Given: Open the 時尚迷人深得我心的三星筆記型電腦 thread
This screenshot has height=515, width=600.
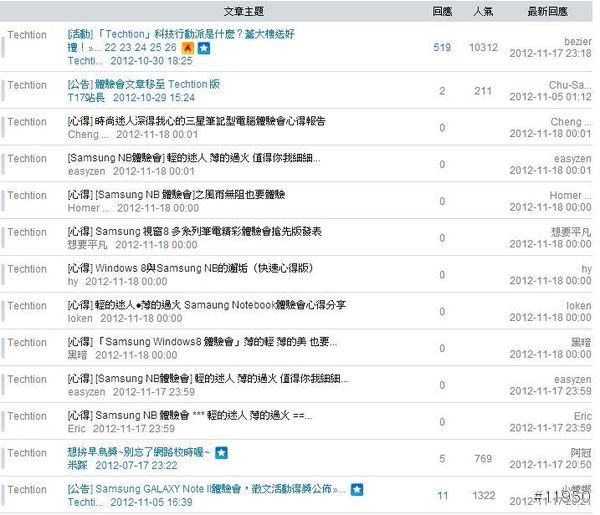Looking at the screenshot, I should pyautogui.click(x=196, y=121).
